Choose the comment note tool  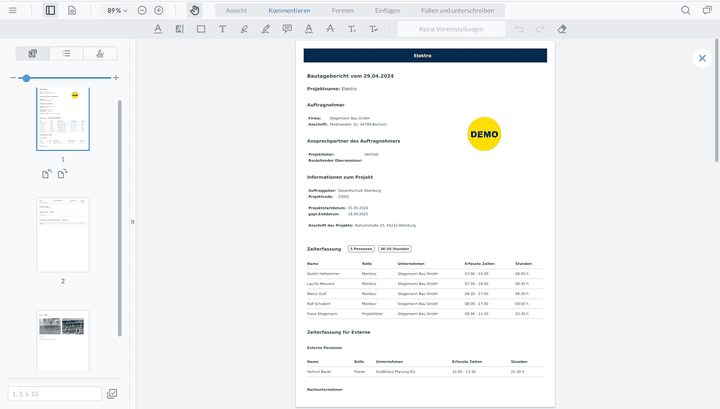(287, 29)
